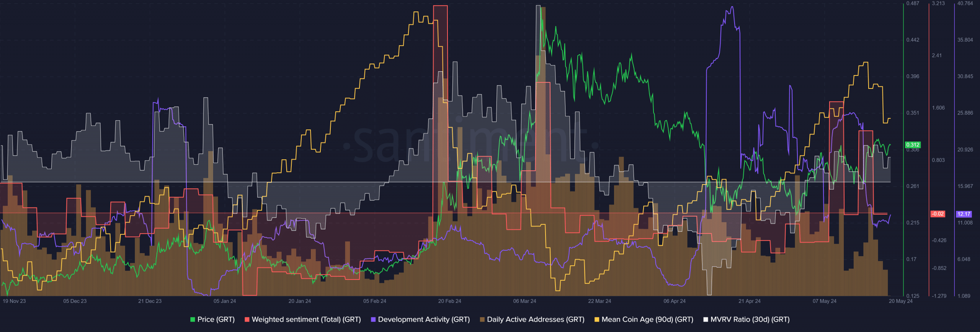Image resolution: width=980 pixels, height=332 pixels.
Task: Click the 3.213 sentiment axis value
Action: pos(938,3)
